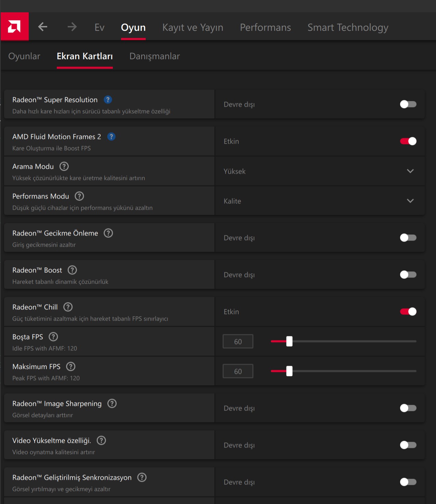Enable Radeon Gecikme Önleme toggle
436x504 pixels.
click(408, 237)
